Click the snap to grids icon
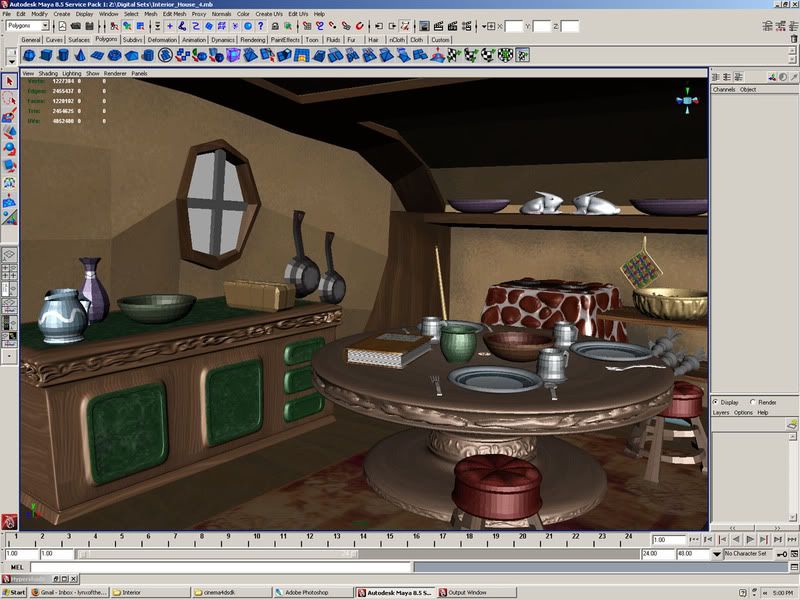Screen dimensions: 800x600 pos(307,26)
